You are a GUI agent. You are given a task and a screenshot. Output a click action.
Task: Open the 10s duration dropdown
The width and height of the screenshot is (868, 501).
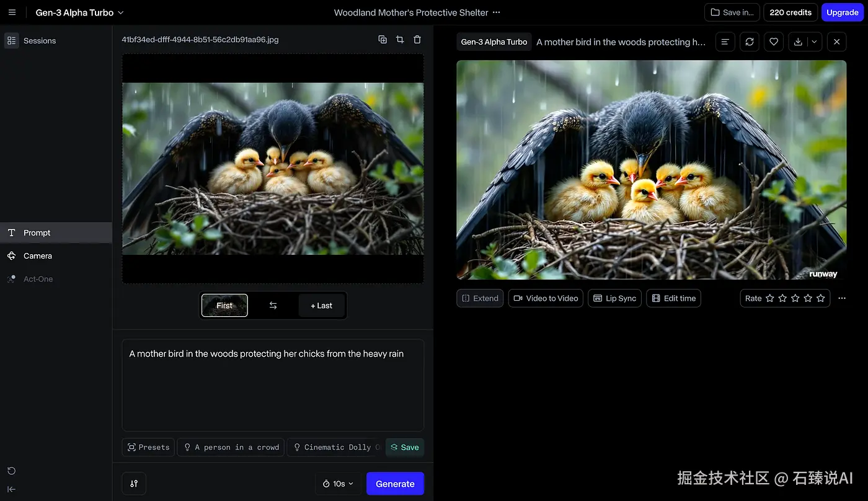[x=339, y=484]
